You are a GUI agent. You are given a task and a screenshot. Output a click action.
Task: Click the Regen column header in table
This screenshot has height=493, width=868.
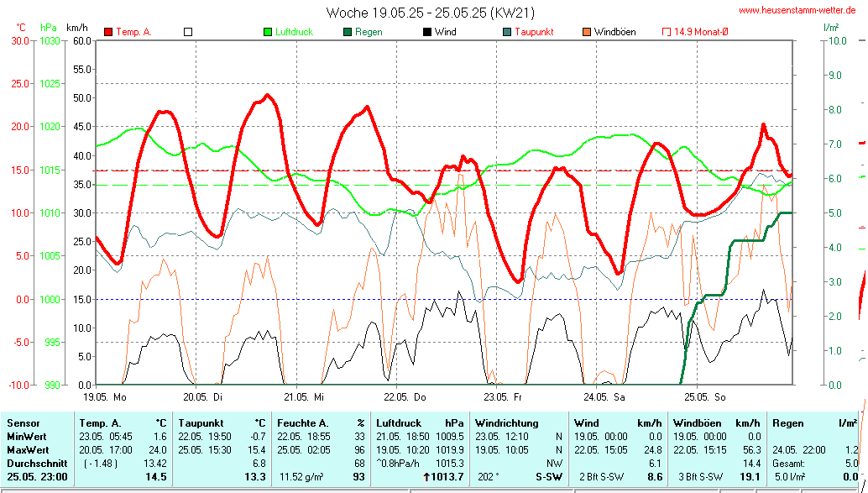(787, 423)
